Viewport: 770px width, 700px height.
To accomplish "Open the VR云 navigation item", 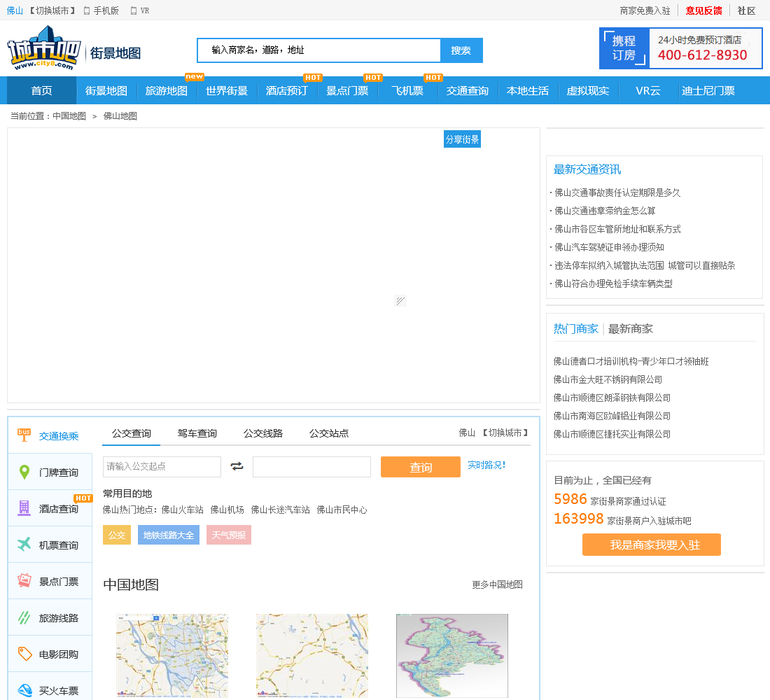I will coord(647,90).
